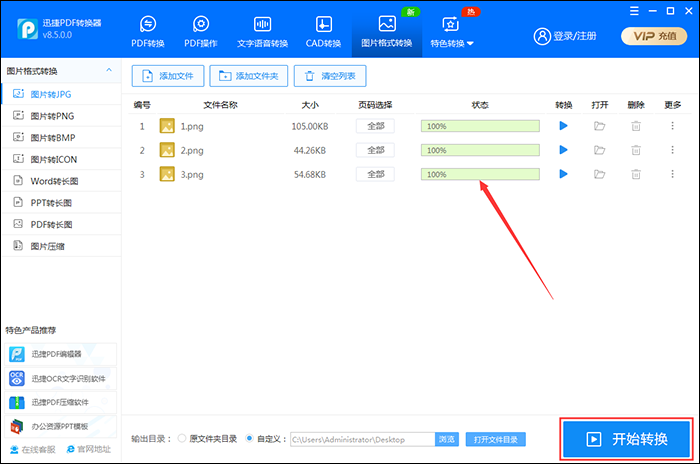The image size is (700, 464).
Task: Start converting 3.png with play icon
Action: pos(563,174)
